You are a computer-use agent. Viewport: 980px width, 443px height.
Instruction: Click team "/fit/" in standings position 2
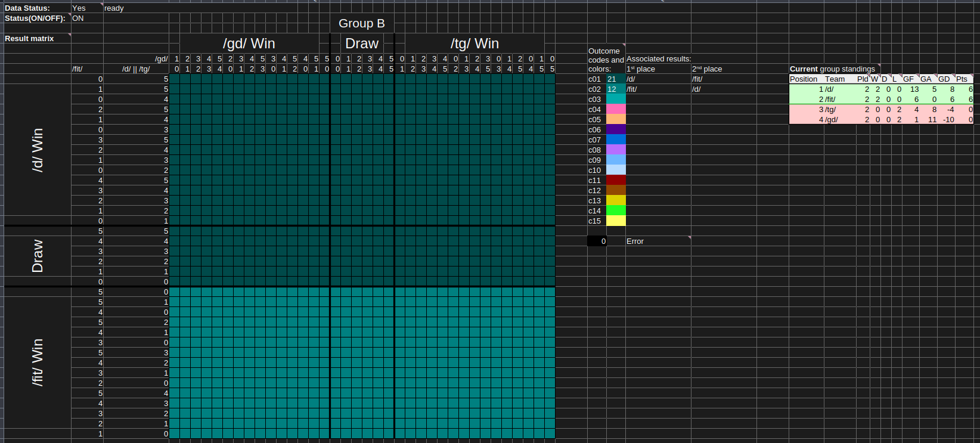830,100
